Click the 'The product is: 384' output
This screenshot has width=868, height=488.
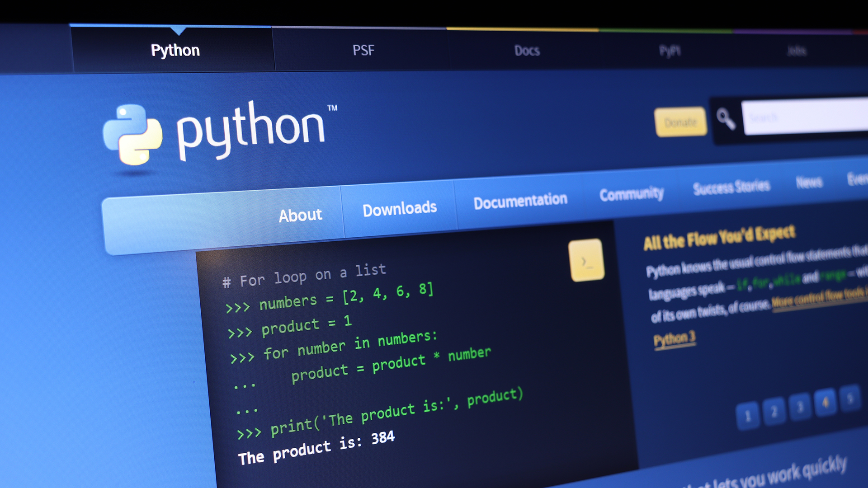[316, 448]
